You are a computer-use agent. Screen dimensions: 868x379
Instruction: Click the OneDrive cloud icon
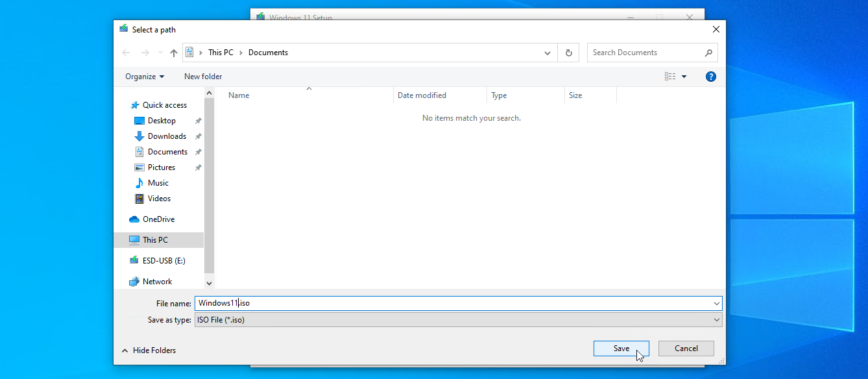(134, 219)
